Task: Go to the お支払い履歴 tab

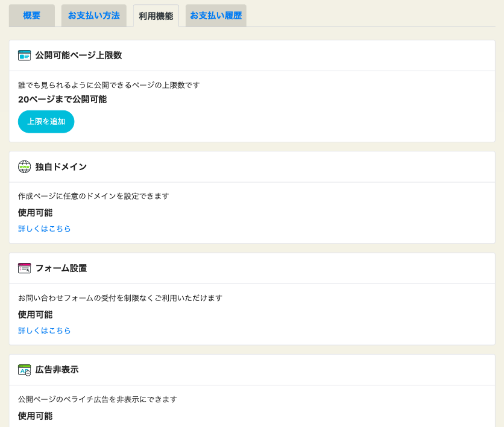Action: (216, 16)
